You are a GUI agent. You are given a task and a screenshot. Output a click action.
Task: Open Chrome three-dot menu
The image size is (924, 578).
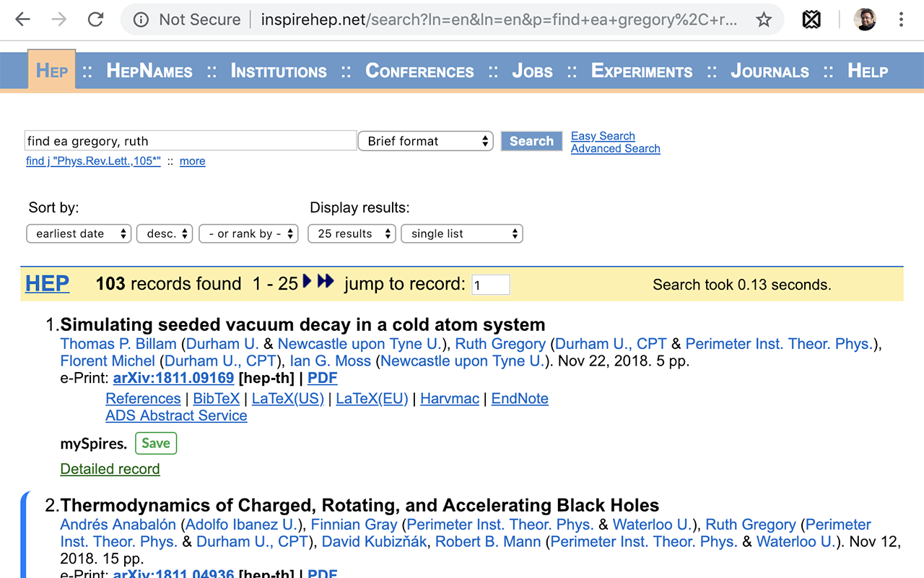point(901,20)
